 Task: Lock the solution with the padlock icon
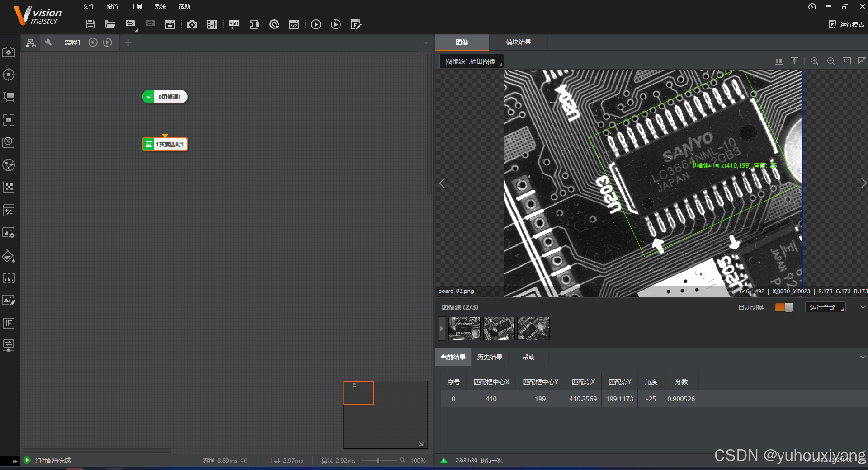[170, 24]
